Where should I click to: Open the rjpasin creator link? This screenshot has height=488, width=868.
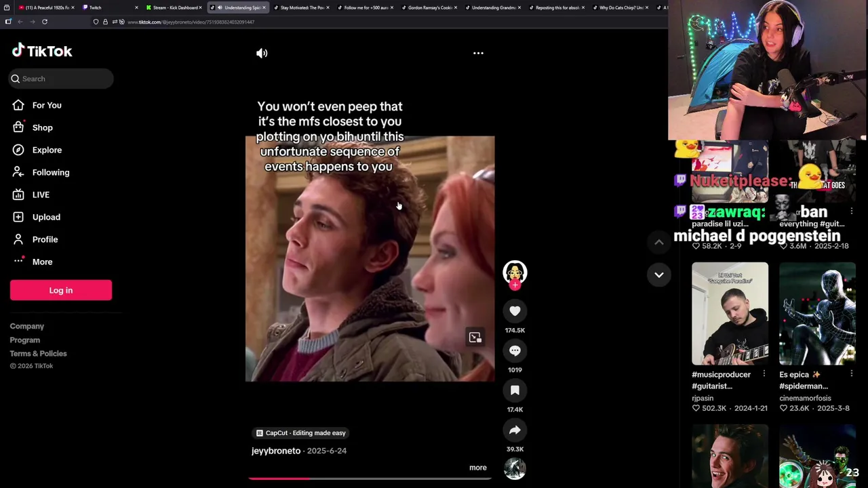click(703, 398)
